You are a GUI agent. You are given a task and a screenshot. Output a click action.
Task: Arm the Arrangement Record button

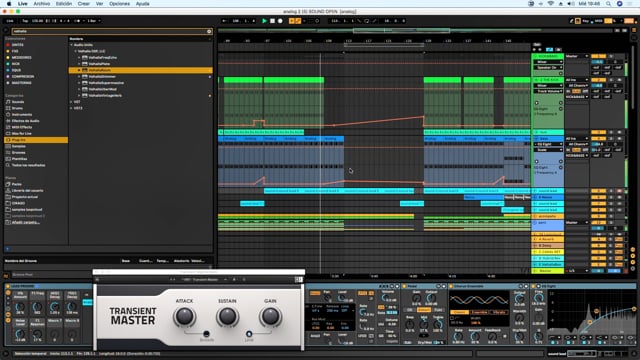280,21
